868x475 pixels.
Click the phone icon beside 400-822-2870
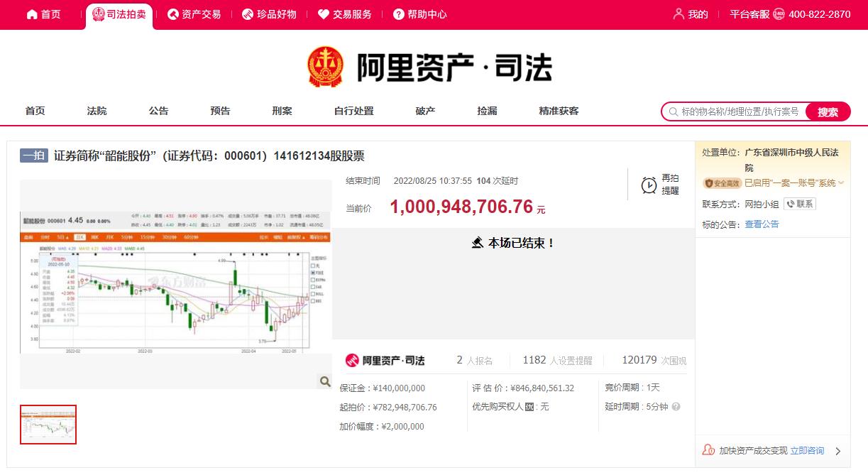tap(779, 14)
